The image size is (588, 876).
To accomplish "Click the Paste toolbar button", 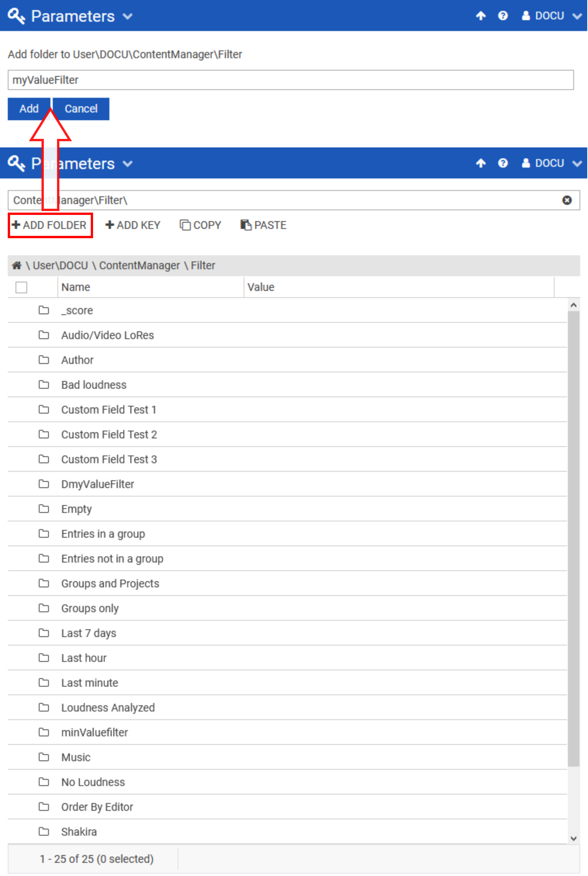I will pyautogui.click(x=263, y=225).
